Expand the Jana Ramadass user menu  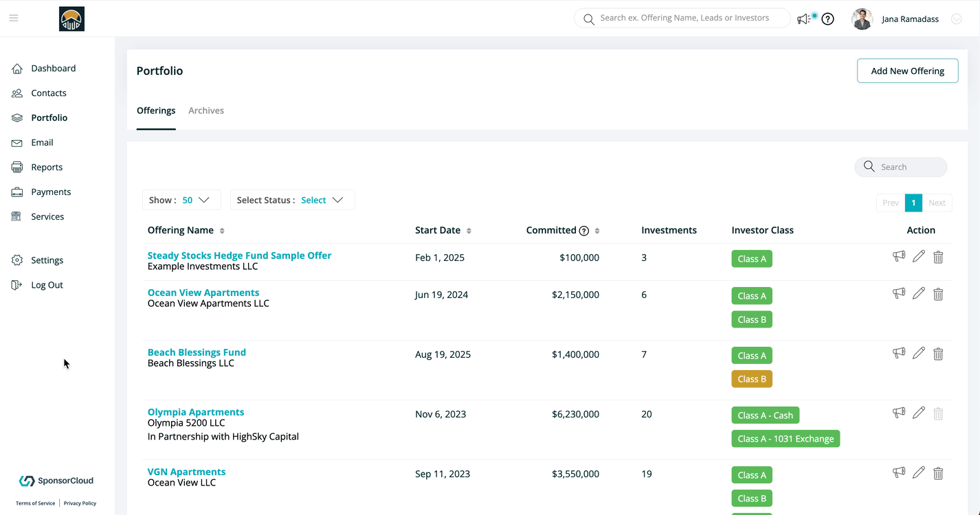coord(956,19)
